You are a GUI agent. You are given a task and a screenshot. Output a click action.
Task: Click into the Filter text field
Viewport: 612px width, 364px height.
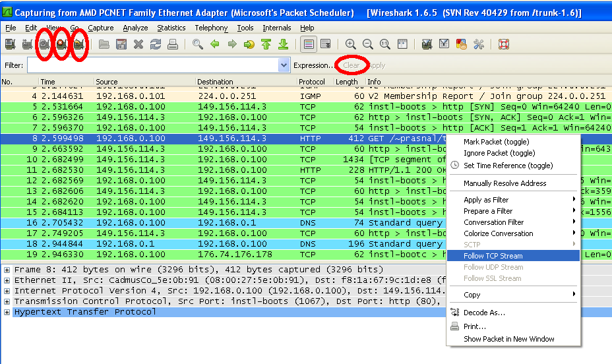click(x=153, y=65)
